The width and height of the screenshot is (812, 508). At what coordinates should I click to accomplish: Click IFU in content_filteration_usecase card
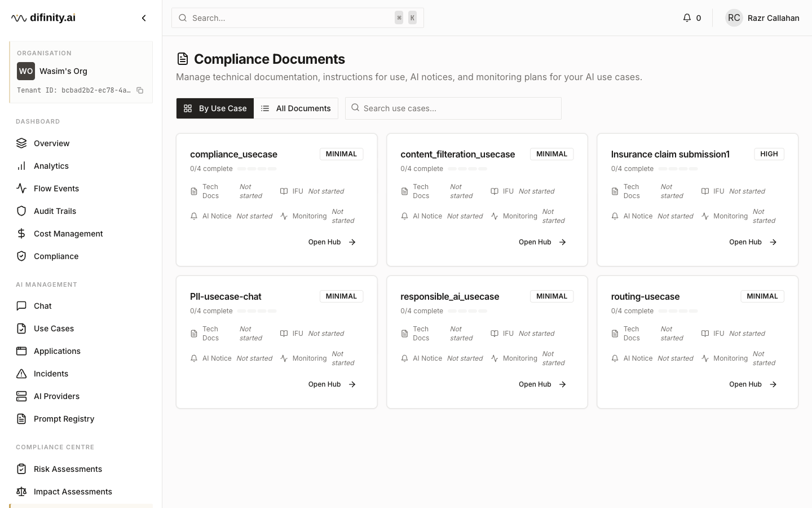508,191
